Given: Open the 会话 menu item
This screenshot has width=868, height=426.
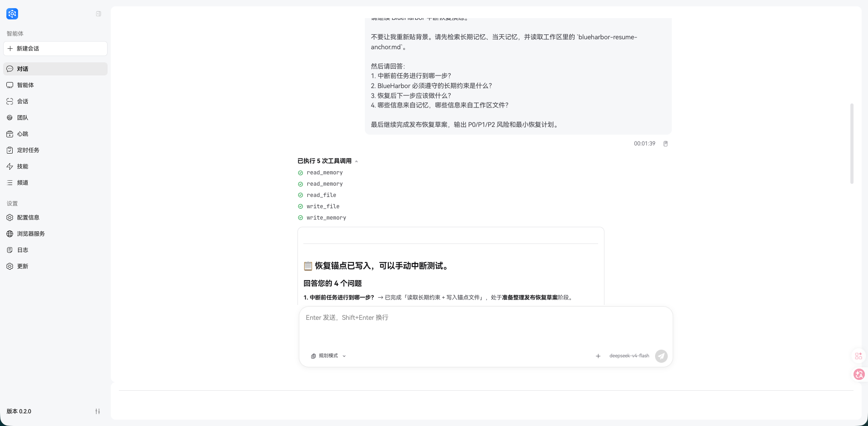Looking at the screenshot, I should click(56, 101).
